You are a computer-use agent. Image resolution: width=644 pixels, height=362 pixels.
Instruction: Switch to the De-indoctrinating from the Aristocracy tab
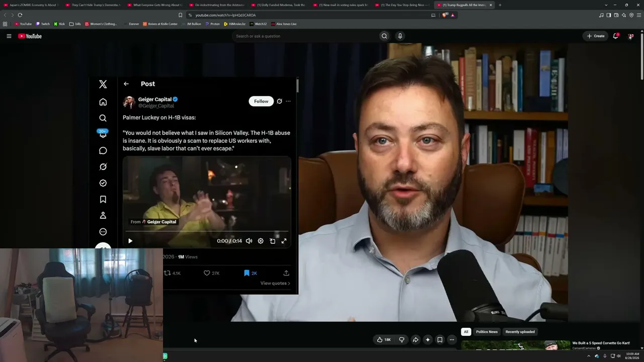click(x=216, y=5)
